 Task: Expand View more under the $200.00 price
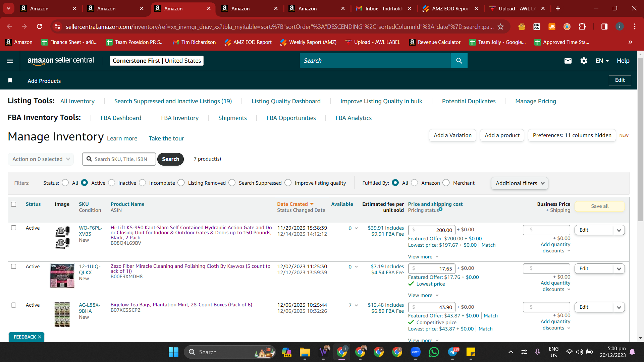(423, 257)
